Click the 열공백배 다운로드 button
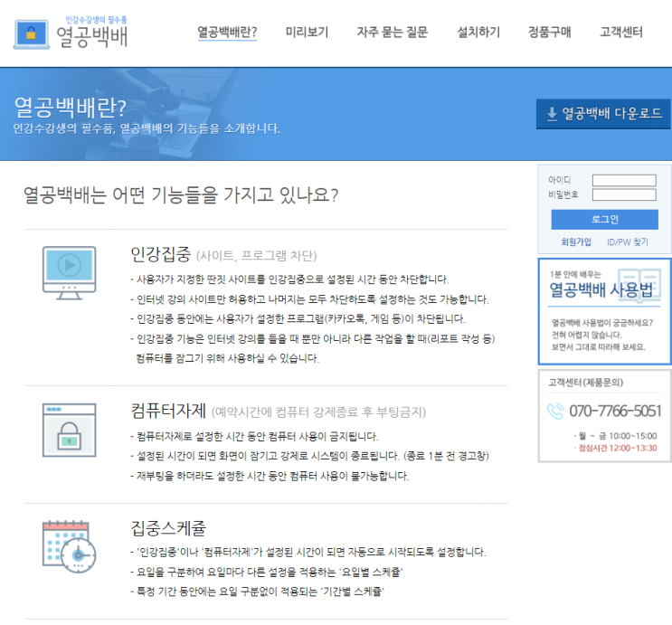The image size is (672, 625). [603, 114]
